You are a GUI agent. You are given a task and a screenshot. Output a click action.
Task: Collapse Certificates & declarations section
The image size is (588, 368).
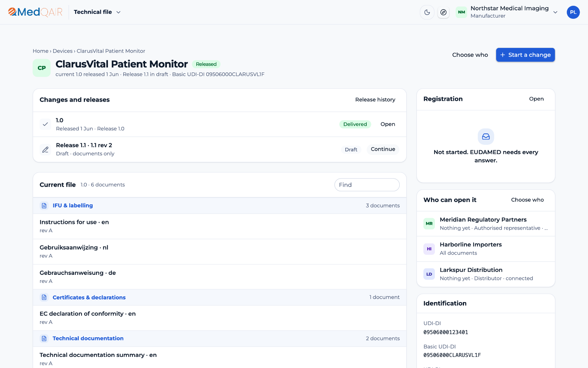coord(220,297)
